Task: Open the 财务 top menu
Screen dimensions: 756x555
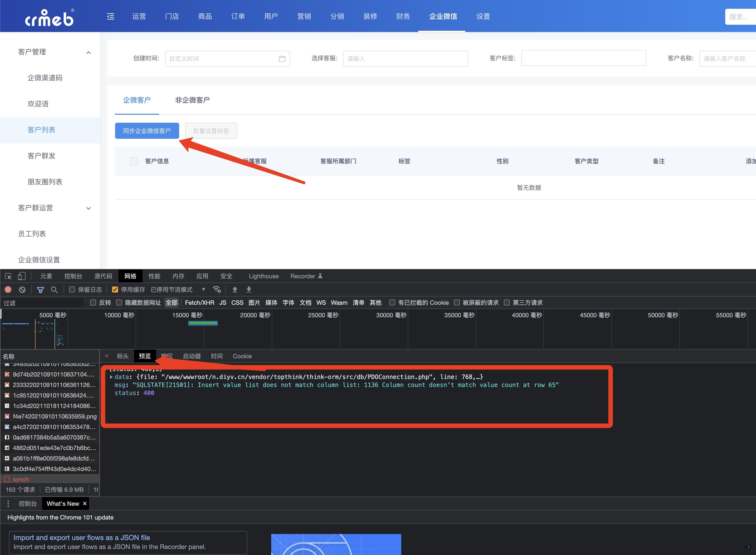Action: tap(403, 16)
